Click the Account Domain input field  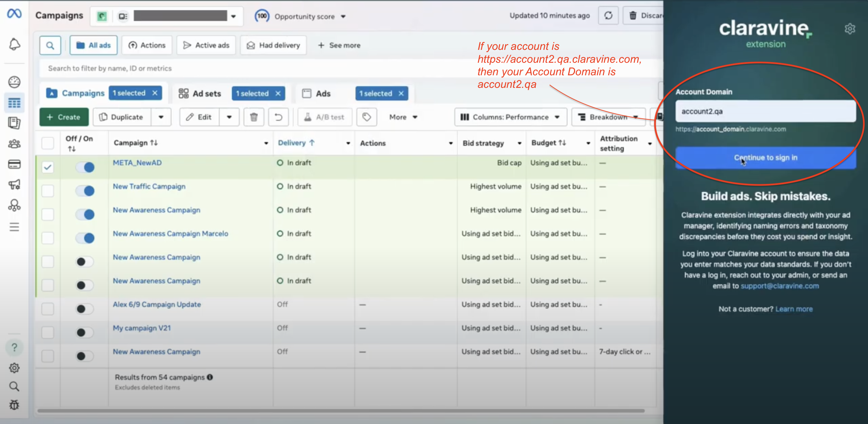766,111
